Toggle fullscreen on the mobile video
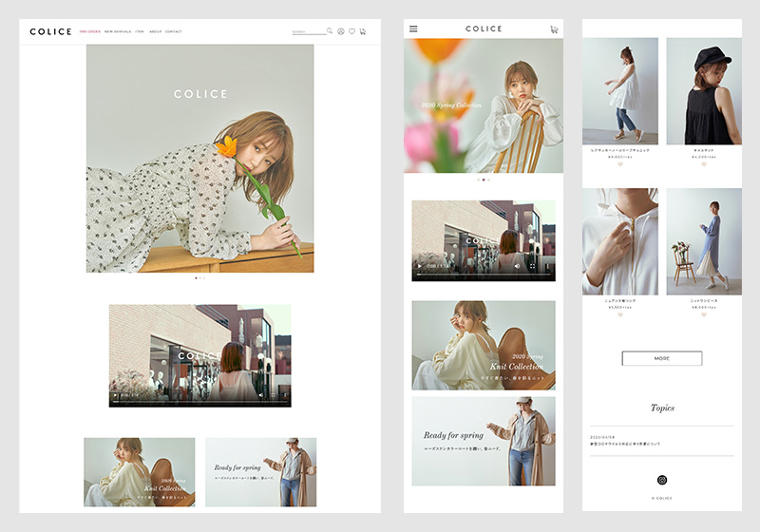 pyautogui.click(x=532, y=267)
